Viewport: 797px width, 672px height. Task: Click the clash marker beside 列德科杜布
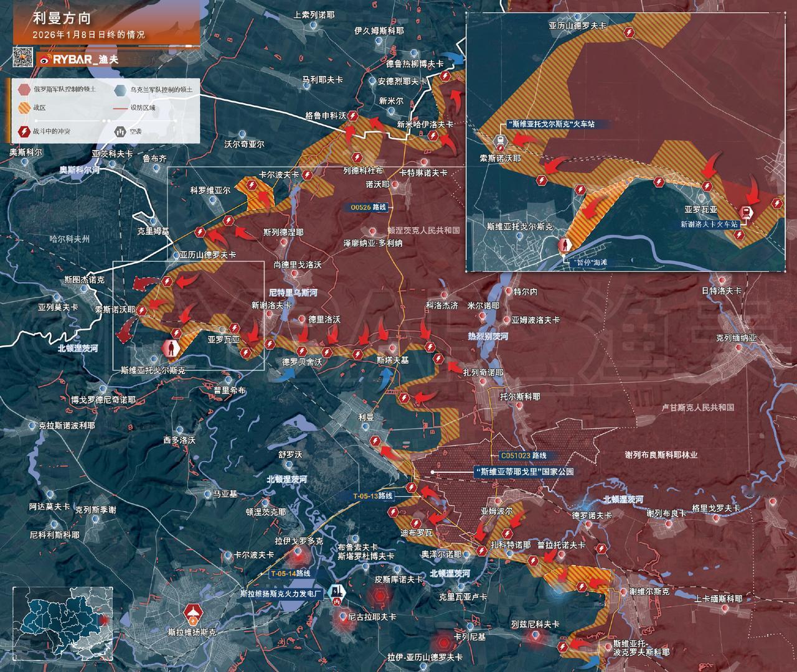pyautogui.click(x=357, y=157)
